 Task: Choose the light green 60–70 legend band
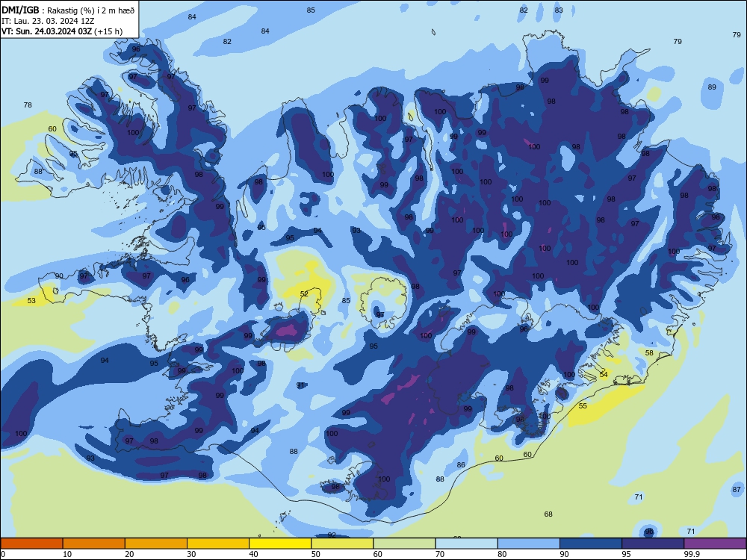[404, 544]
